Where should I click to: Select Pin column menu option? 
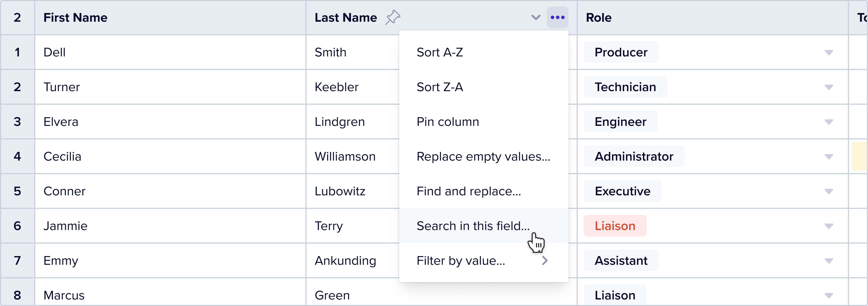(448, 122)
